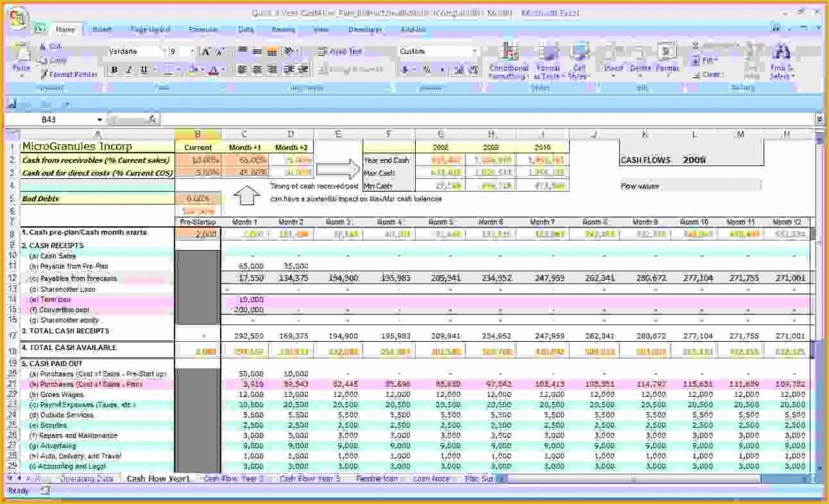
Task: Switch to the Page Layout tab
Action: tap(150, 30)
